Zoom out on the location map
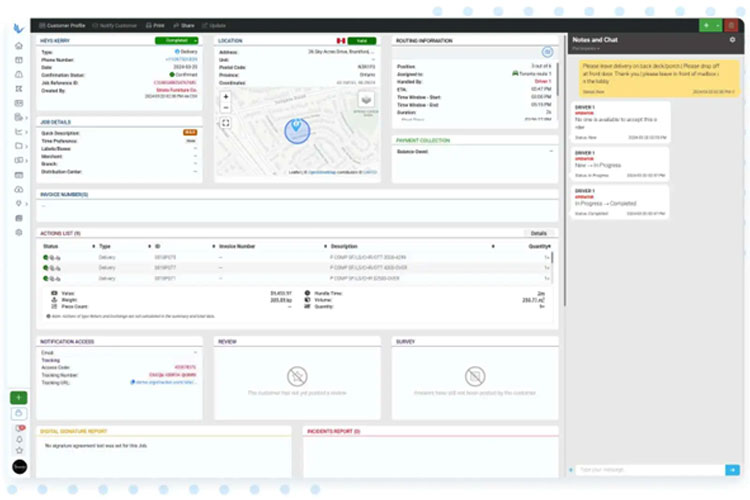750x500 pixels. click(226, 108)
